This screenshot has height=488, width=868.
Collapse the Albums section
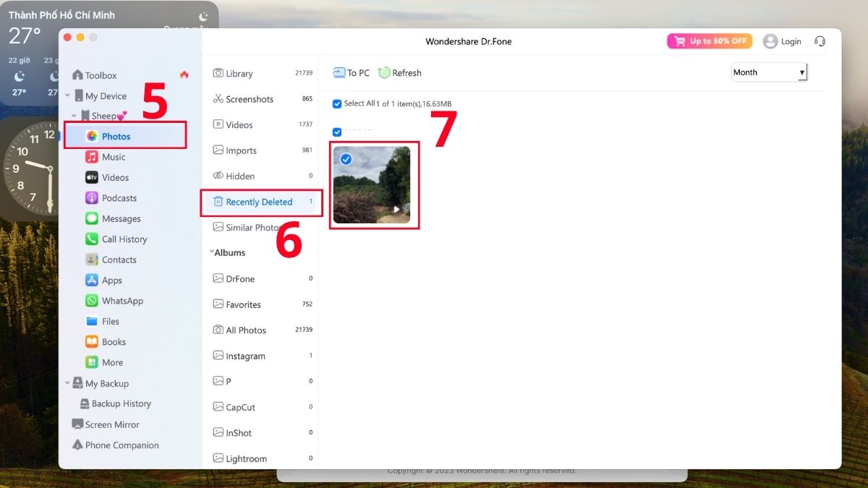tap(211, 252)
